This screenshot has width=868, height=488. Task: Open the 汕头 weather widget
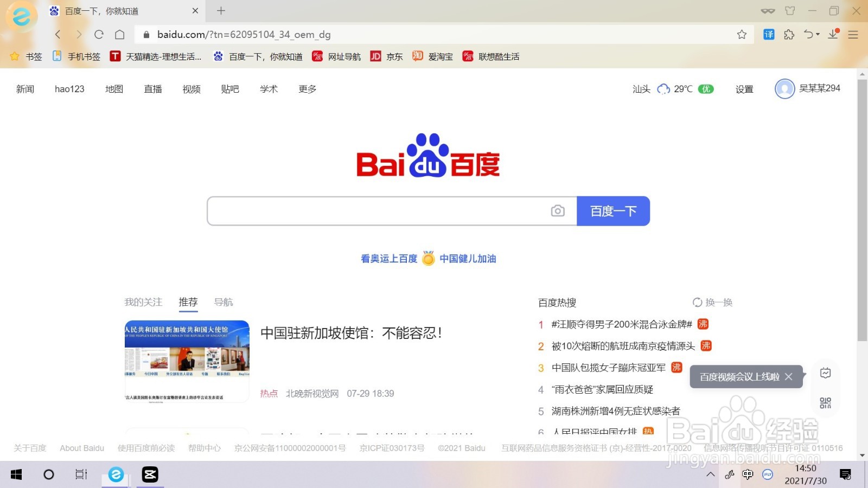point(673,89)
